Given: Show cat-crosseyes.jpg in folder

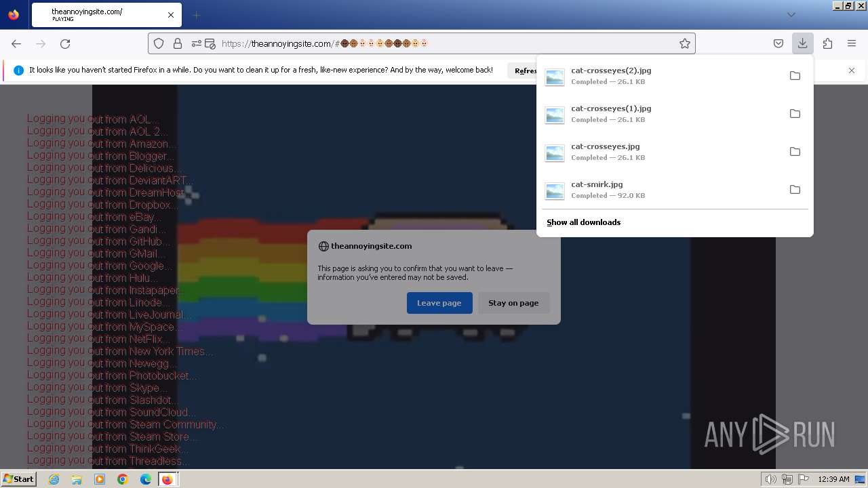Looking at the screenshot, I should tap(795, 152).
